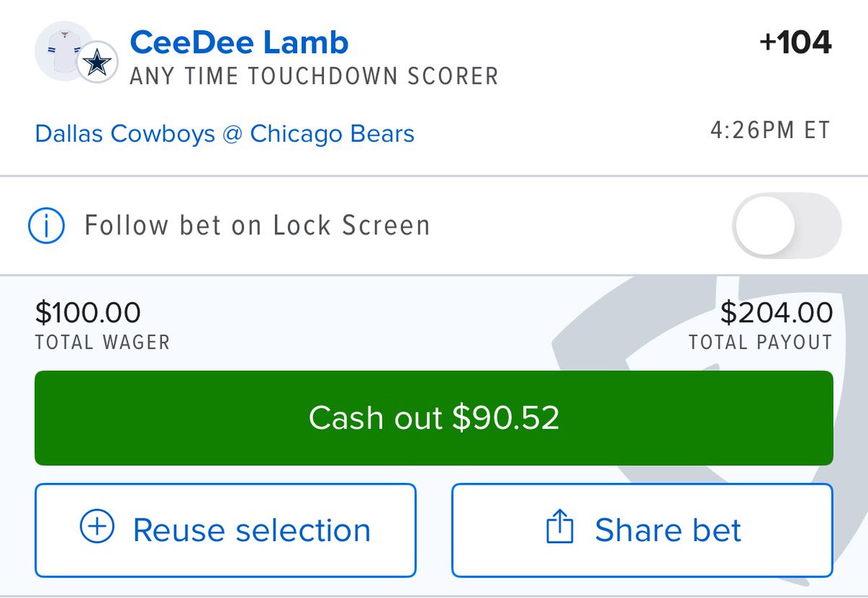Image resolution: width=868 pixels, height=598 pixels.
Task: Tap the 4:26PM ET game time
Action: 770,132
